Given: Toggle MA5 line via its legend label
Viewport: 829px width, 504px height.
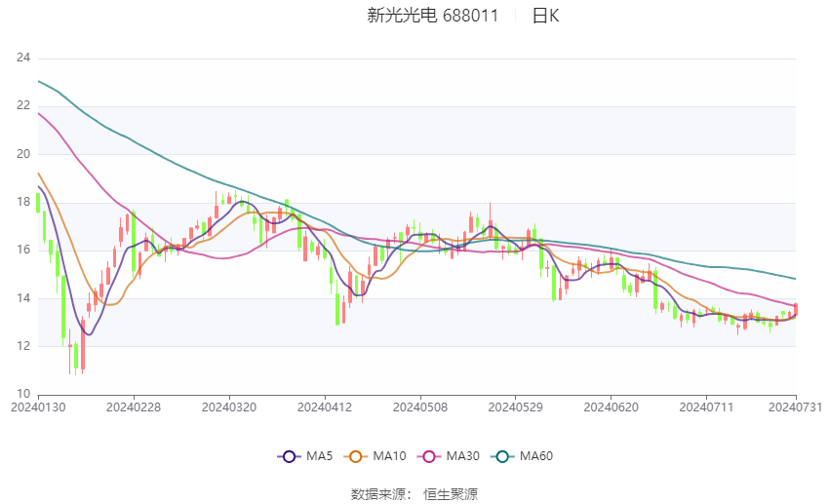Looking at the screenshot, I should [x=321, y=456].
